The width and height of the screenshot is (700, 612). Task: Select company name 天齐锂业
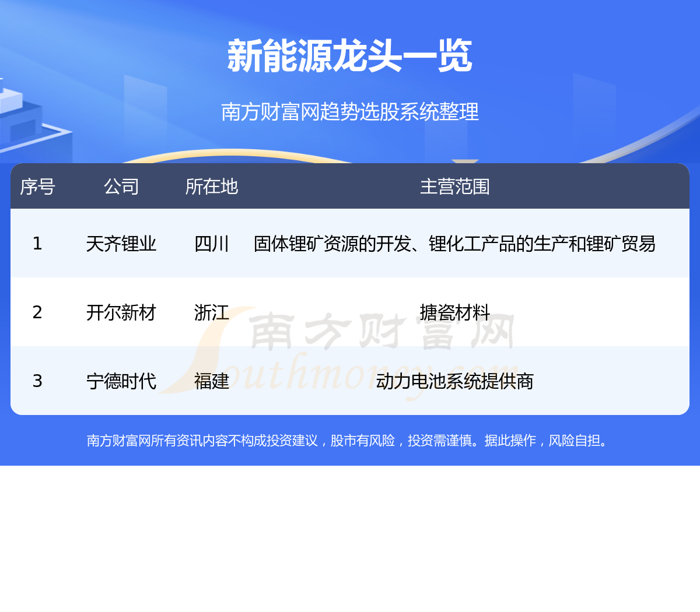click(121, 244)
